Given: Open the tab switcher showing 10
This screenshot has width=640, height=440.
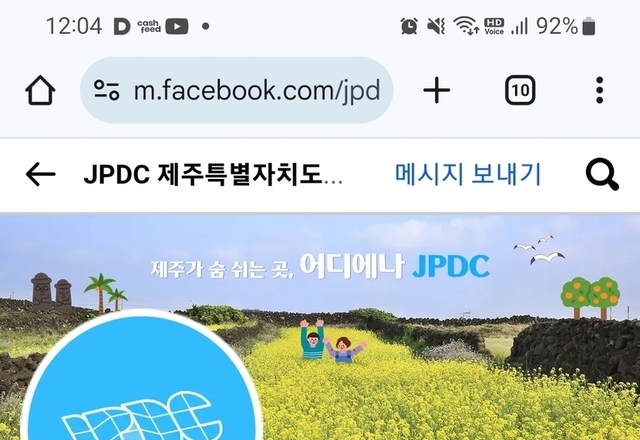Looking at the screenshot, I should 520,90.
